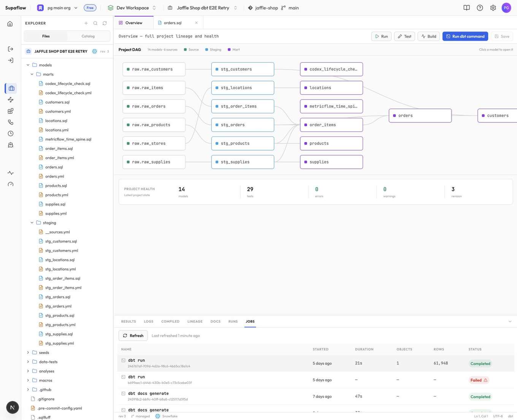The height and width of the screenshot is (420, 517).
Task: Collapse the staging folder
Action: click(32, 223)
